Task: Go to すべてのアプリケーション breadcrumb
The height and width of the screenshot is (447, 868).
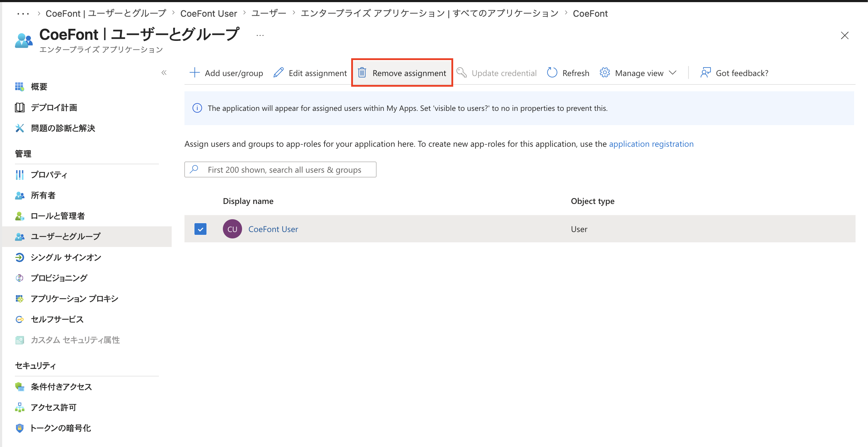Action: pyautogui.click(x=430, y=14)
